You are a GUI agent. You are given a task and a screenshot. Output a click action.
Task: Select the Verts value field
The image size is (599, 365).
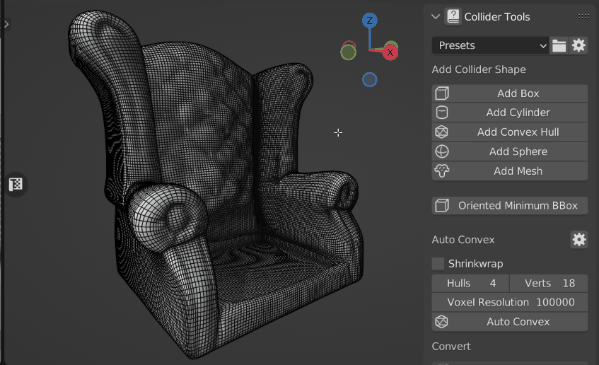[x=549, y=283]
